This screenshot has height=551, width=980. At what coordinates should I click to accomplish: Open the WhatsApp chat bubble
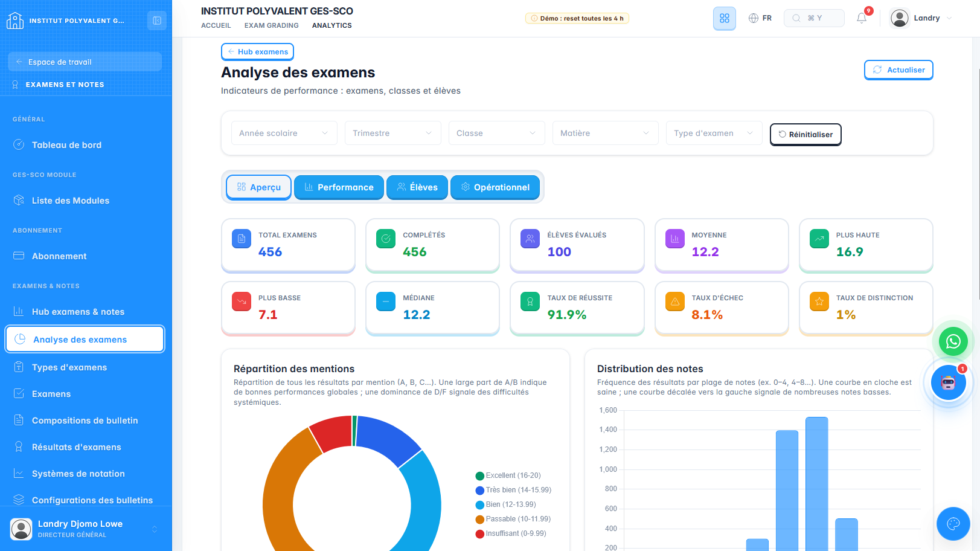[953, 342]
